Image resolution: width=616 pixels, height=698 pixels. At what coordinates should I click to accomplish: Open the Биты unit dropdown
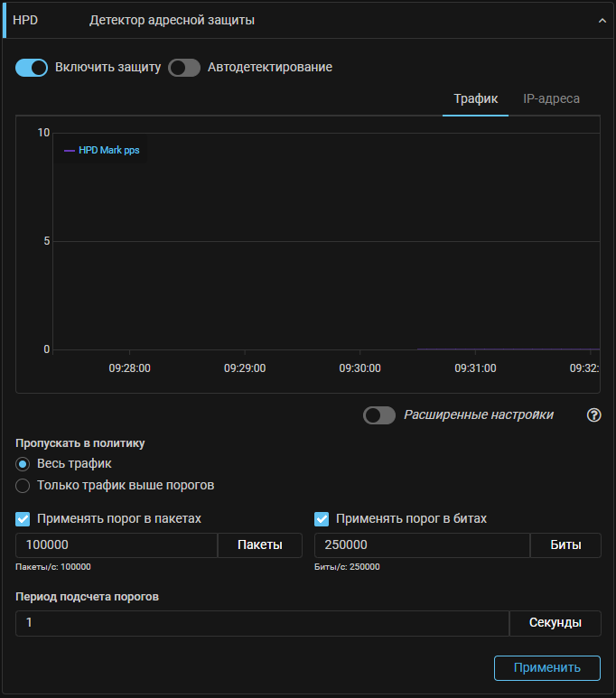click(565, 545)
